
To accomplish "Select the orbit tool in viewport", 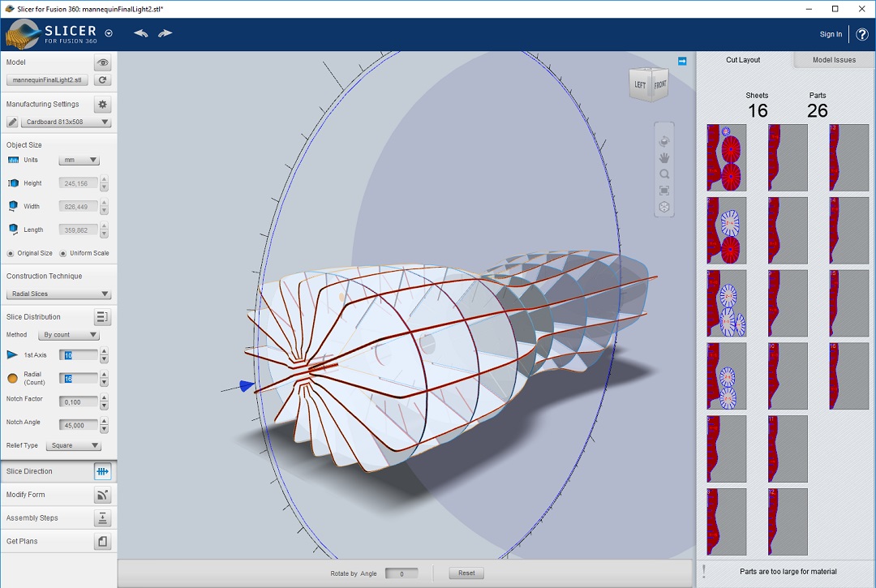I will click(664, 141).
